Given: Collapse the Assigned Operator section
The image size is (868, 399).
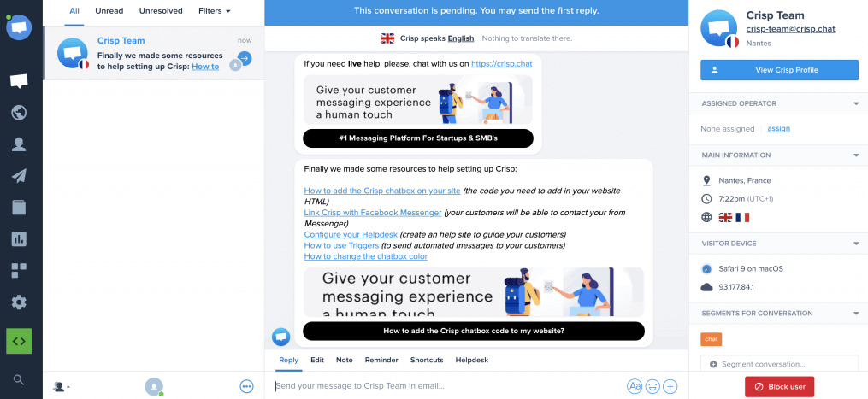Looking at the screenshot, I should (x=856, y=103).
